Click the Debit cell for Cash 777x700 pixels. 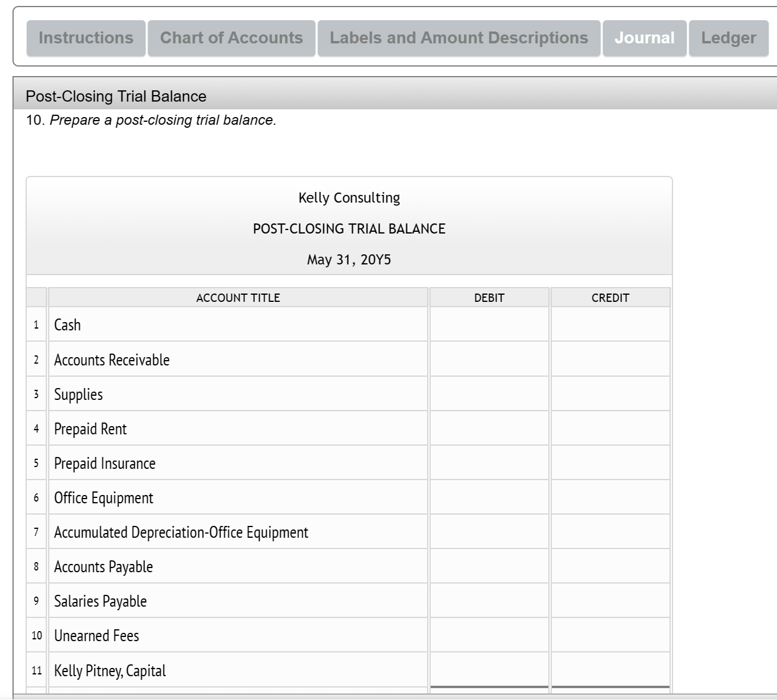tap(488, 324)
